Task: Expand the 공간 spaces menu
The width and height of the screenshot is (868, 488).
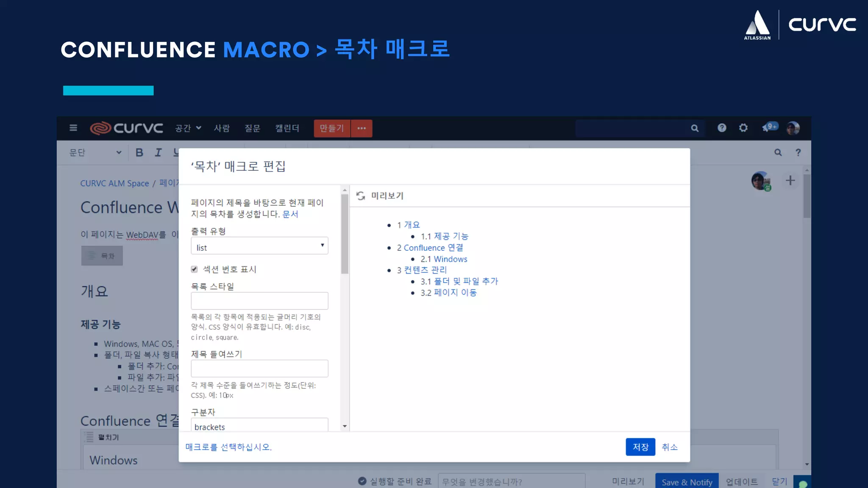Action: tap(188, 128)
